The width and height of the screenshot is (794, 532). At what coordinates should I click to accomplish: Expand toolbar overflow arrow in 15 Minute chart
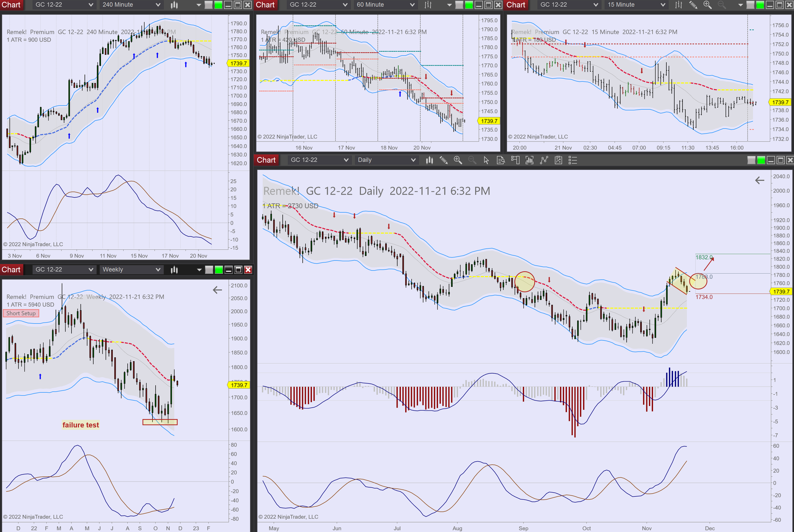click(741, 5)
